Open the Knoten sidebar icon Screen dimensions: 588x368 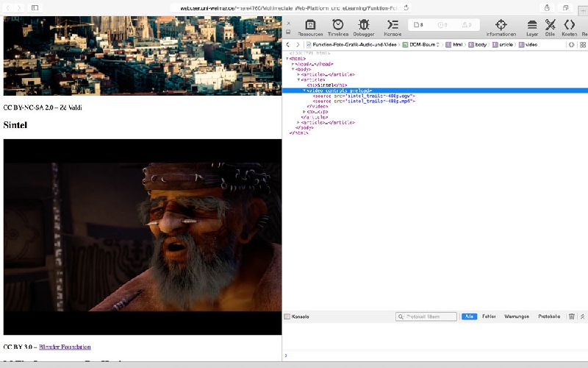569,28
